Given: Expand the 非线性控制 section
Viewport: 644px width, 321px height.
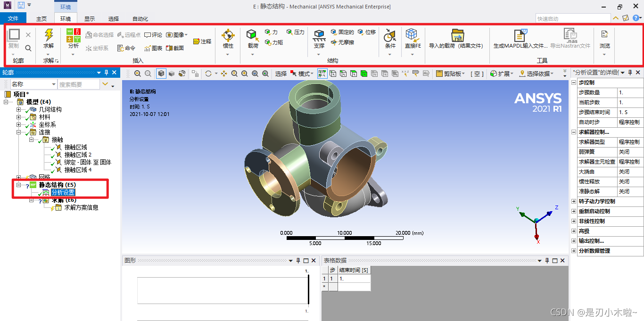Looking at the screenshot, I should coord(574,221).
